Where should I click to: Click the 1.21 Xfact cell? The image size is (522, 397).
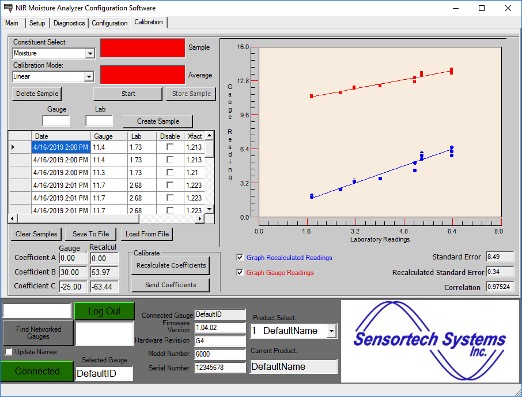coord(194,172)
